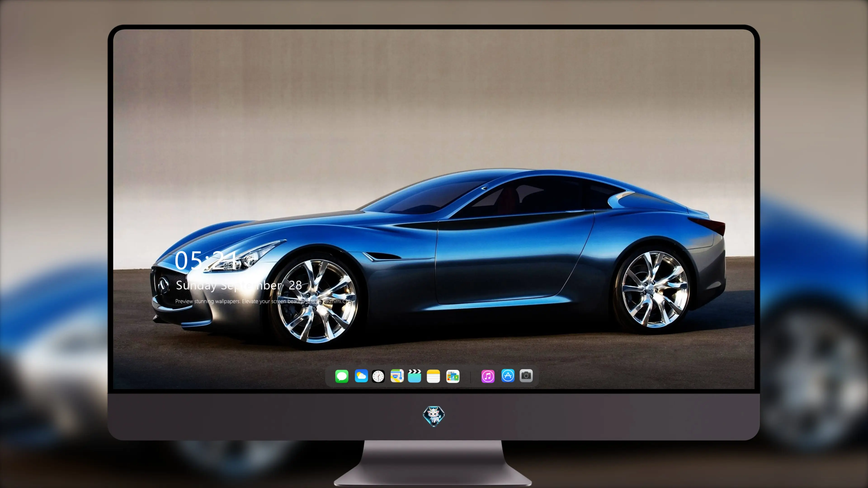Click the 05:21 clock display
868x488 pixels.
[x=206, y=260]
